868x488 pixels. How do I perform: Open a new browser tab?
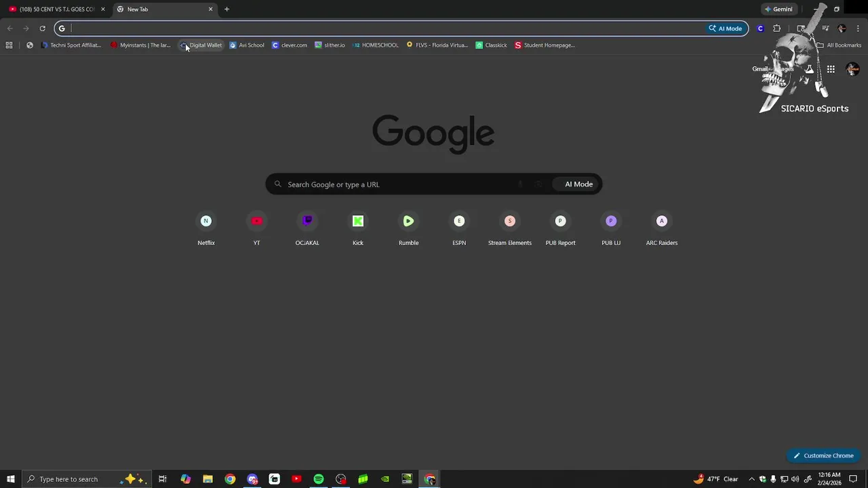point(226,9)
